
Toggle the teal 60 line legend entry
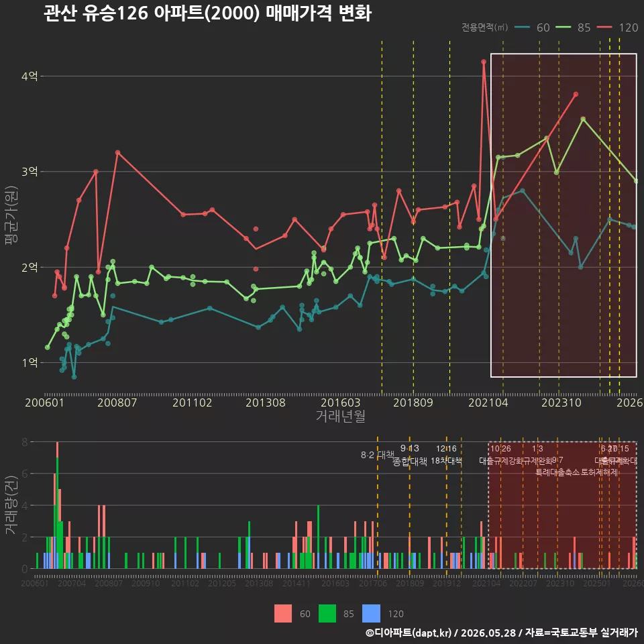click(532, 28)
